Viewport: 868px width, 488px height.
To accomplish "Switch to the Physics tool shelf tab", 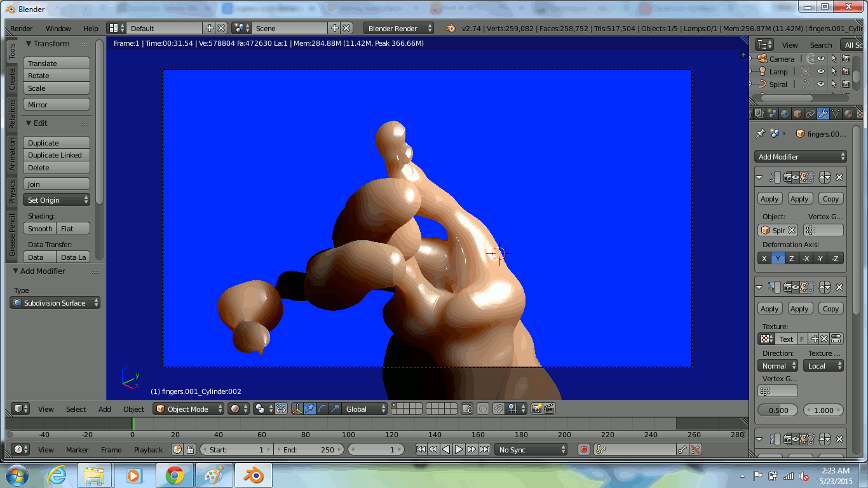I will [11, 191].
